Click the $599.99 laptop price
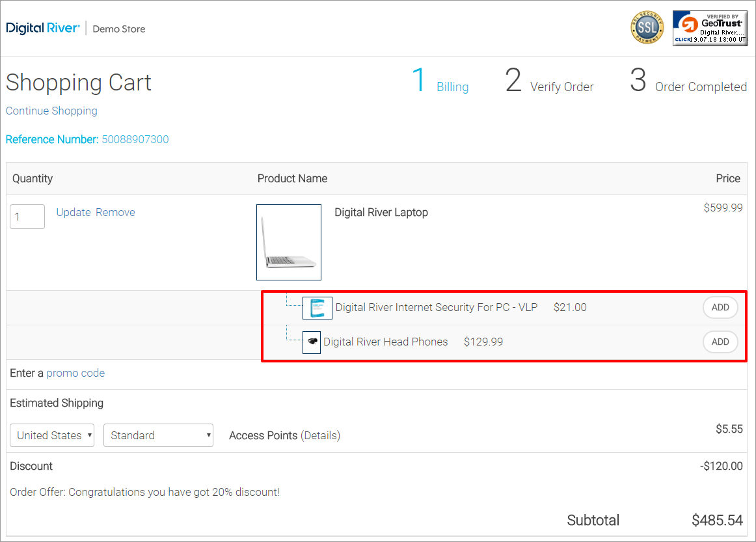 point(723,208)
